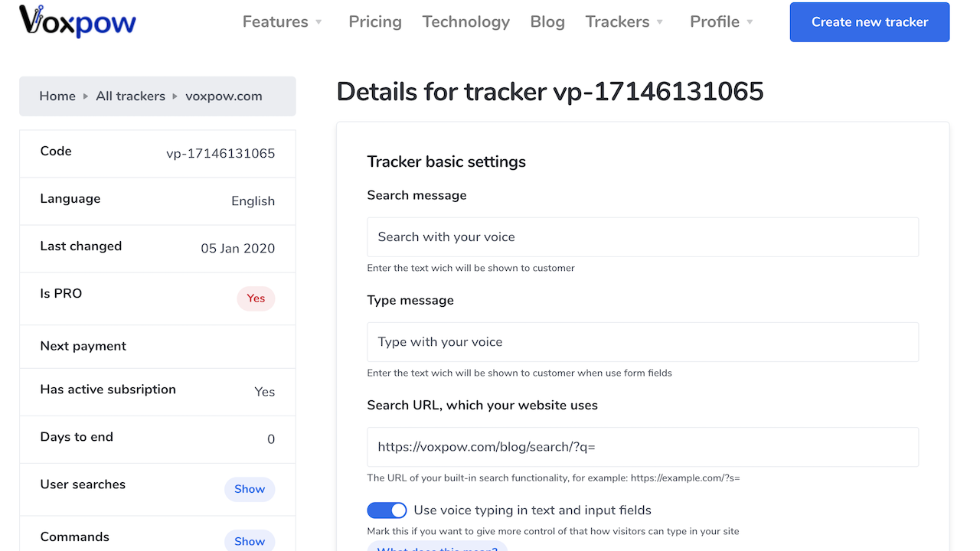This screenshot has width=980, height=551.
Task: Expand the Features dropdown menu
Action: point(282,22)
